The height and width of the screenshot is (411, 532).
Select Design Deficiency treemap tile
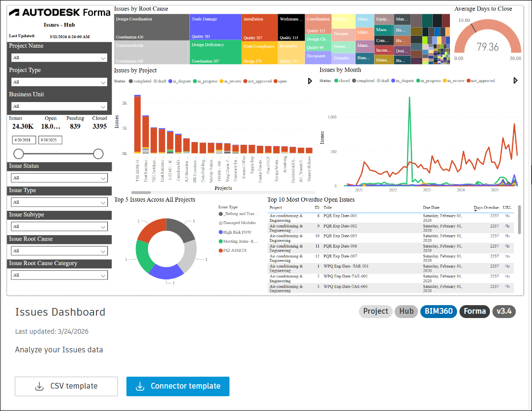[x=216, y=52]
